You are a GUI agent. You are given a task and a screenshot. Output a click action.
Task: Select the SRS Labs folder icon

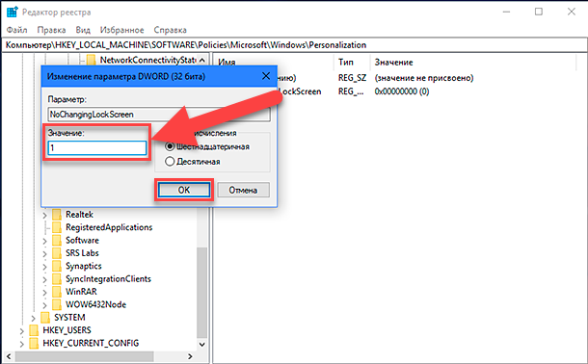57,253
